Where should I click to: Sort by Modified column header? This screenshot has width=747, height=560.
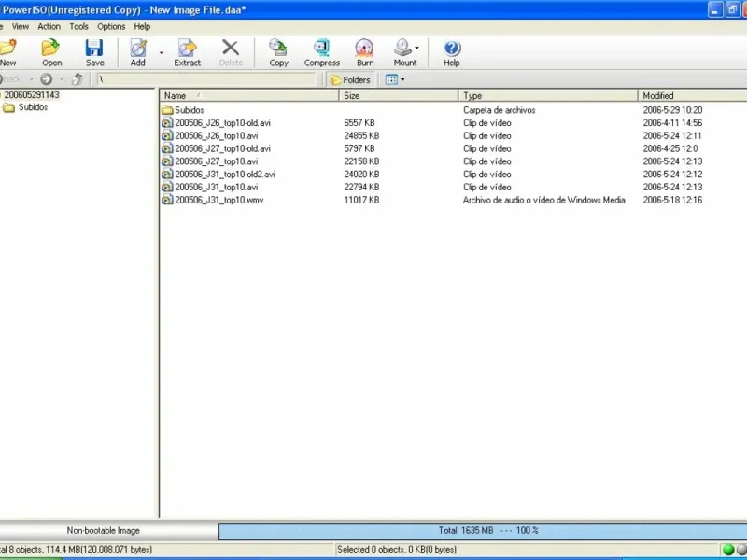(692, 96)
